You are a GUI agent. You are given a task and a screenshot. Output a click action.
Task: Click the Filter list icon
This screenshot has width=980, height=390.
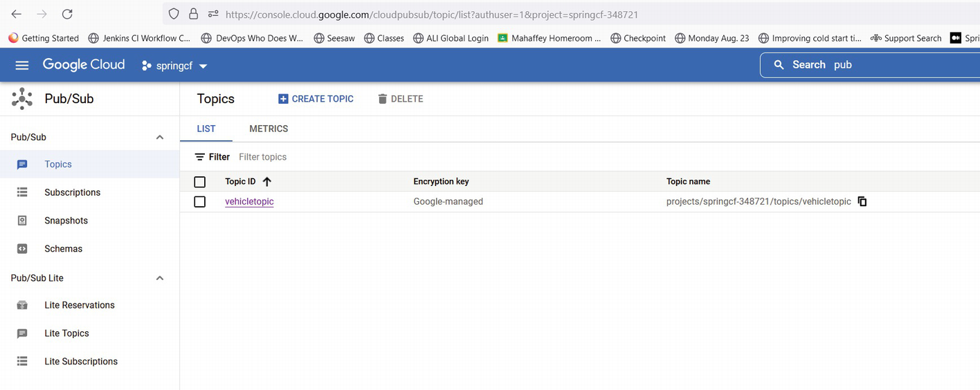point(200,157)
